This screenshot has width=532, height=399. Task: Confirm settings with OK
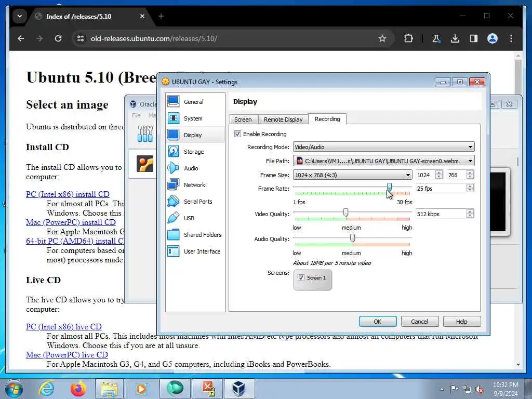pos(378,322)
